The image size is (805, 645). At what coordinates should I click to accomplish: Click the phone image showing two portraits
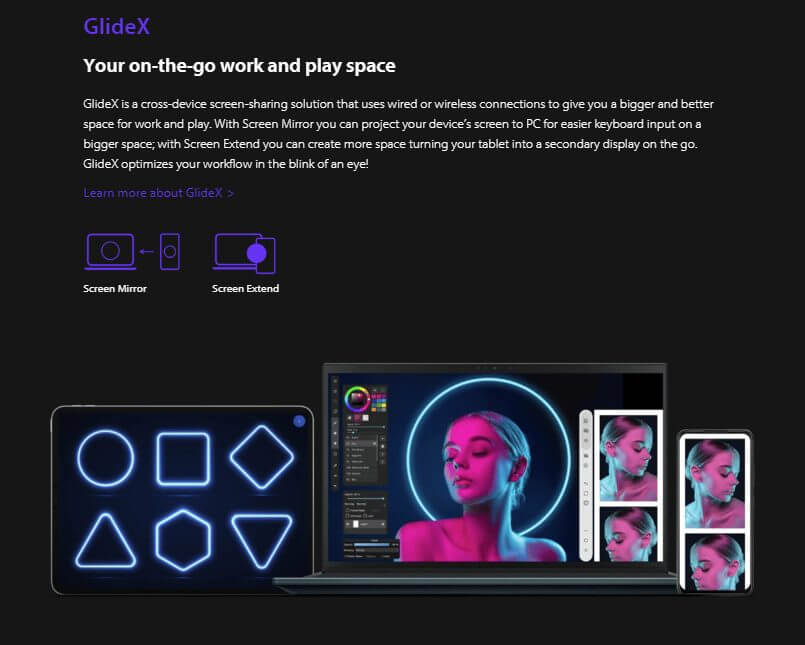(715, 511)
